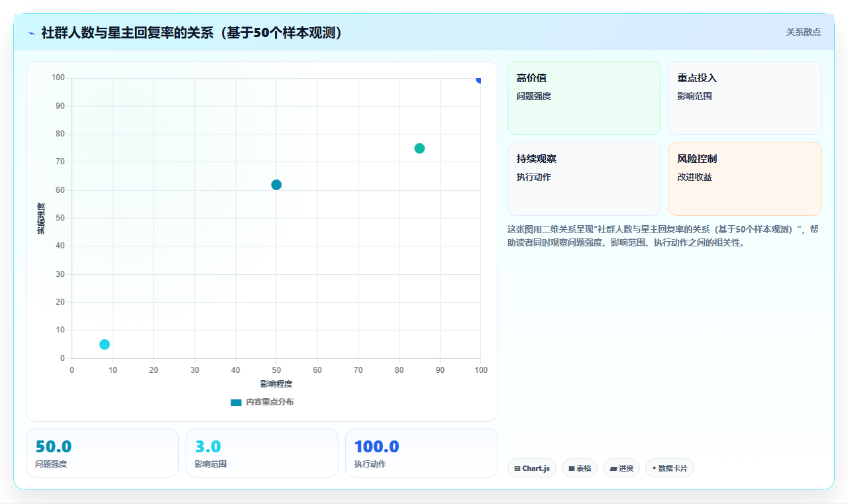Click the 进度 tag

(621, 468)
